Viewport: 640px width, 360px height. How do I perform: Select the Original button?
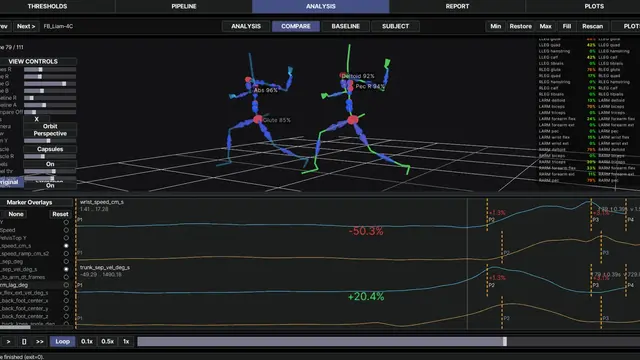pos(10,182)
